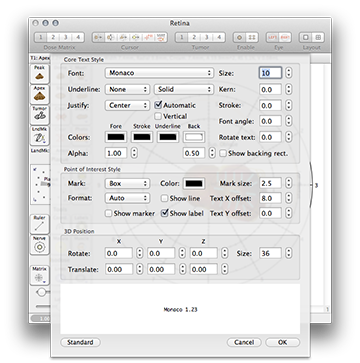Screen dimensions: 360x363
Task: Choose Dose Matrix 3 in the toolbar
Action: coord(65,37)
